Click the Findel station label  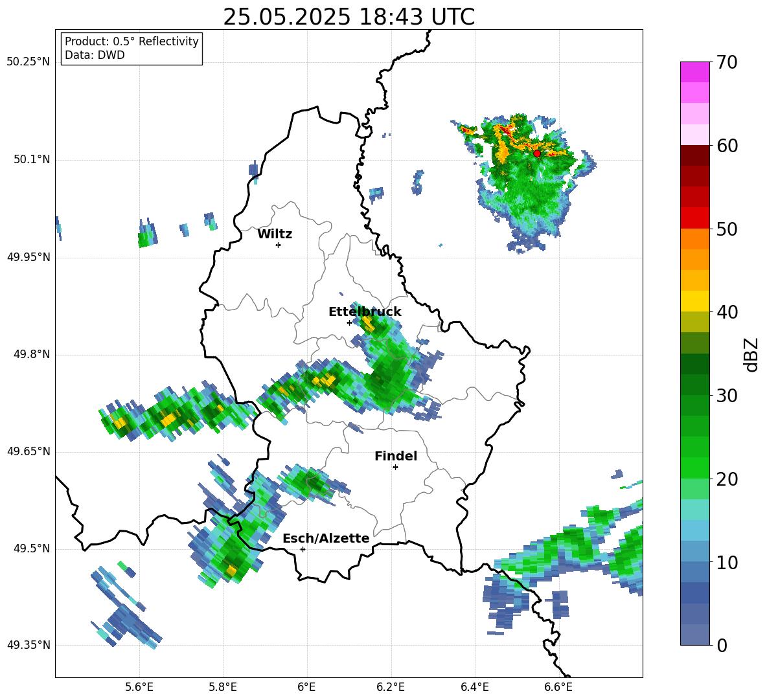click(396, 456)
